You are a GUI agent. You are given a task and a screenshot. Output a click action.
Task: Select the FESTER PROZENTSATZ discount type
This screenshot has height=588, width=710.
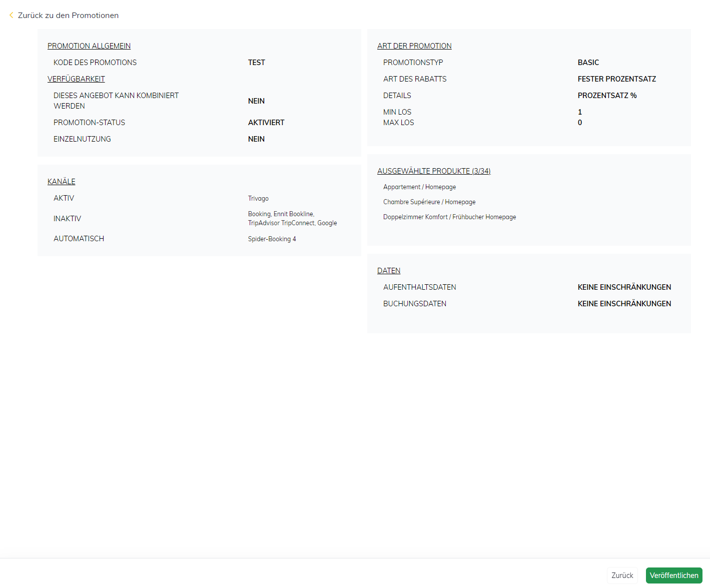pyautogui.click(x=616, y=79)
